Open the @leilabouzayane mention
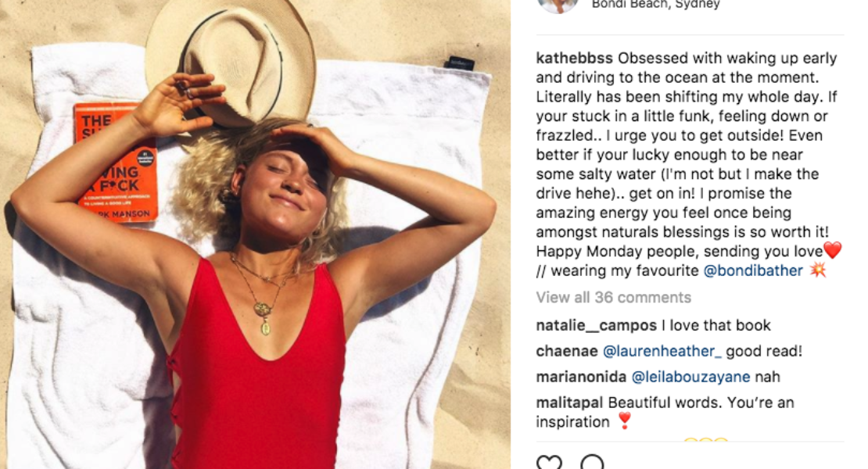The width and height of the screenshot is (868, 469). coord(690,378)
